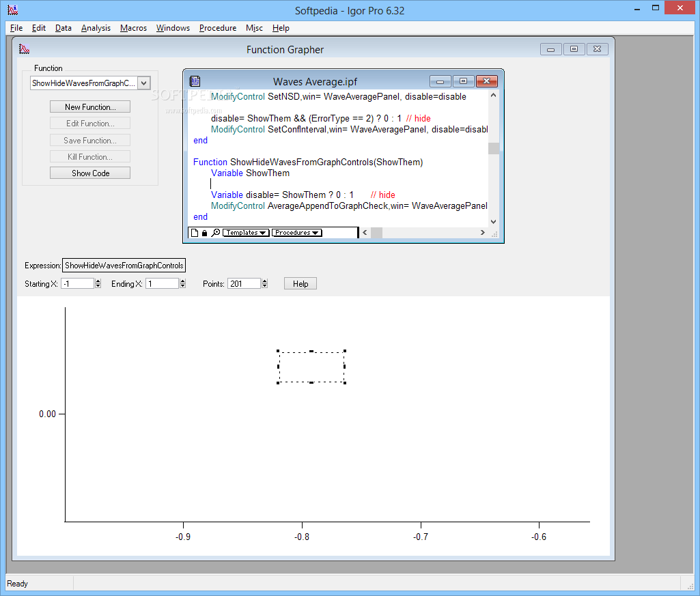Click the Points value field
Image resolution: width=700 pixels, height=596 pixels.
244,283
